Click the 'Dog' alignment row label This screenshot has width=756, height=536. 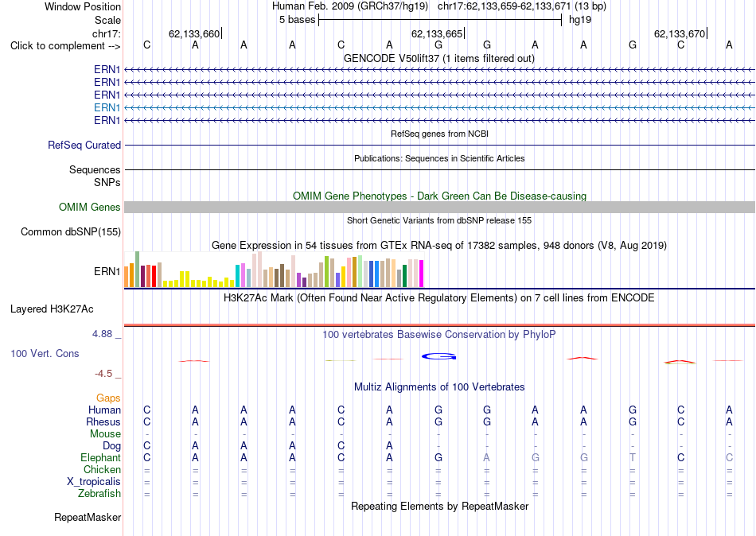coord(111,446)
